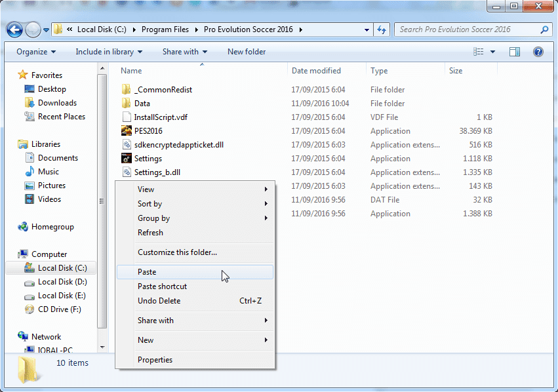This screenshot has height=392, width=558.
Task: Expand arrow after Pro Evolution Soccer 2016
Action: pos(301,30)
